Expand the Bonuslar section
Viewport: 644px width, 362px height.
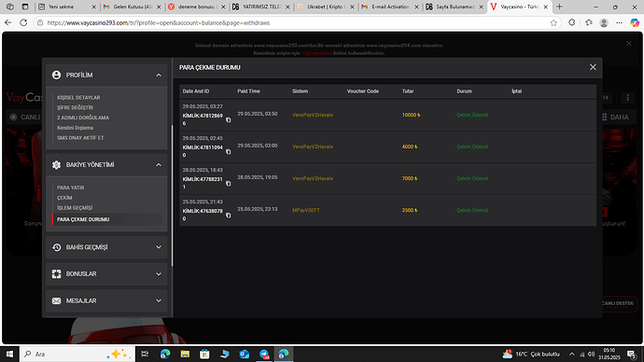[159, 273]
